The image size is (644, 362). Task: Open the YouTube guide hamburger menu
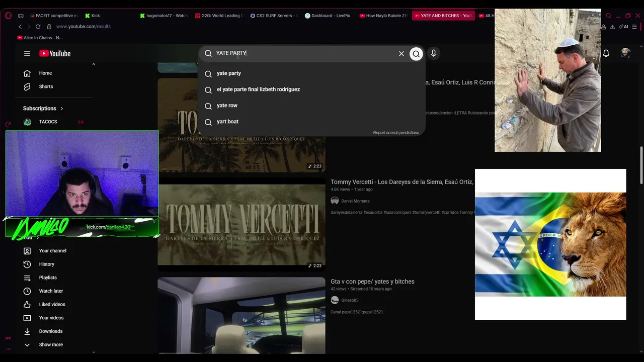[x=27, y=53]
